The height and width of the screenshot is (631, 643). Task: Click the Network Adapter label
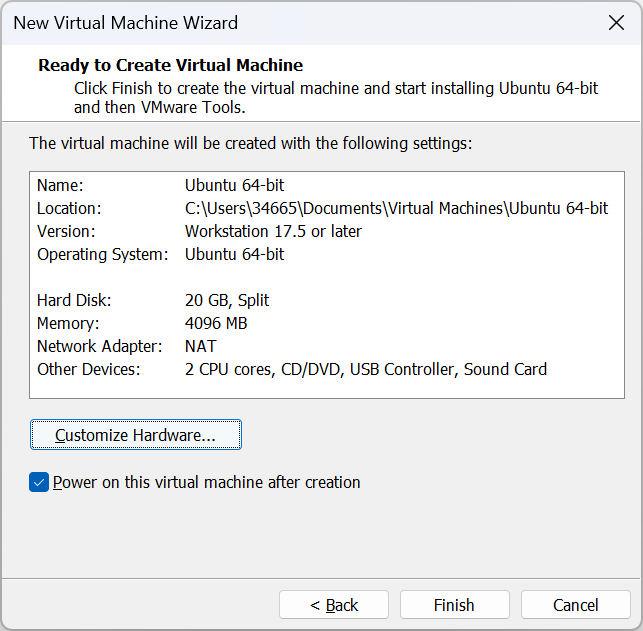(99, 346)
